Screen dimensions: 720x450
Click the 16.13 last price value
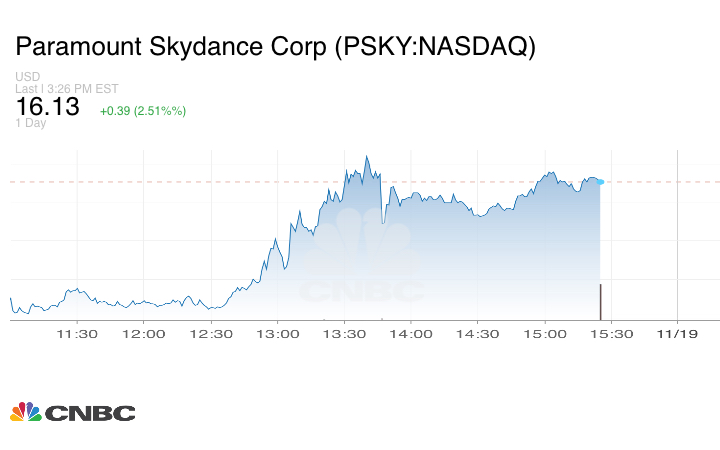pos(47,107)
